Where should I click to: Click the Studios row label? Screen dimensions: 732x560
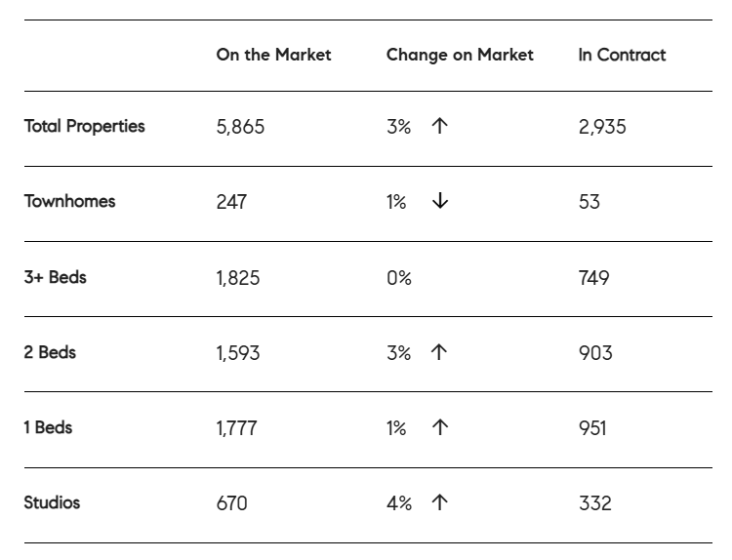coord(52,502)
